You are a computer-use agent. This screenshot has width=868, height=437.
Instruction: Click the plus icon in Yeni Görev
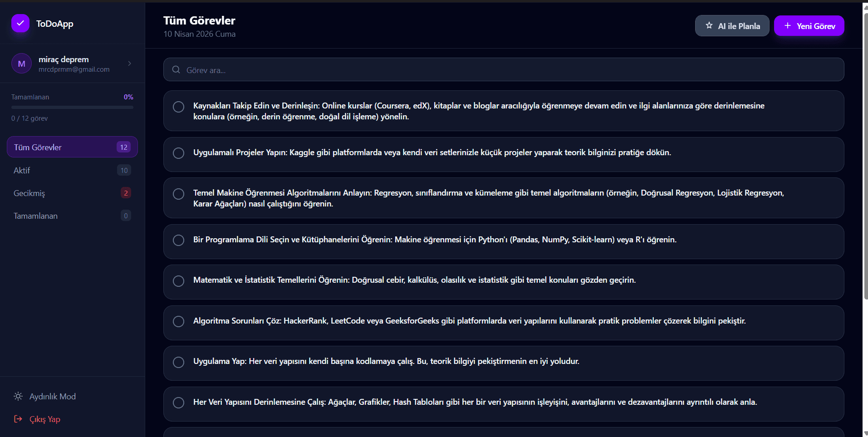788,26
